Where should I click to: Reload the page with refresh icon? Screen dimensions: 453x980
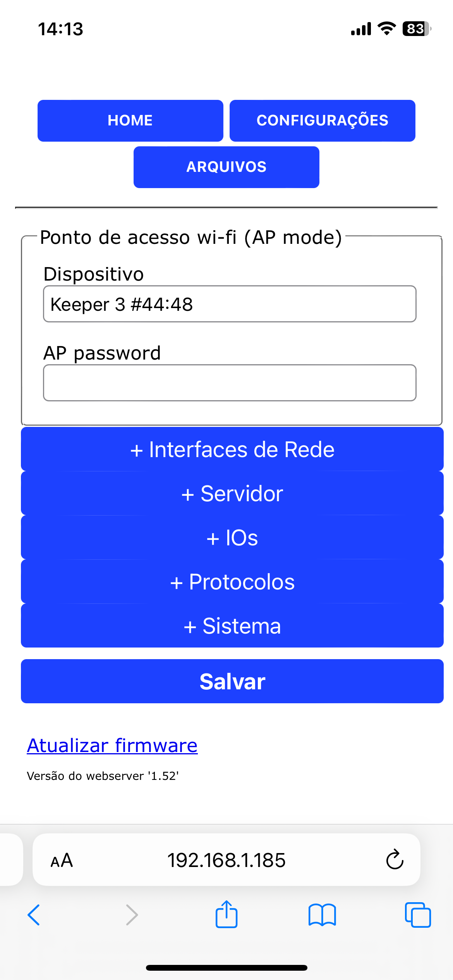pyautogui.click(x=395, y=860)
